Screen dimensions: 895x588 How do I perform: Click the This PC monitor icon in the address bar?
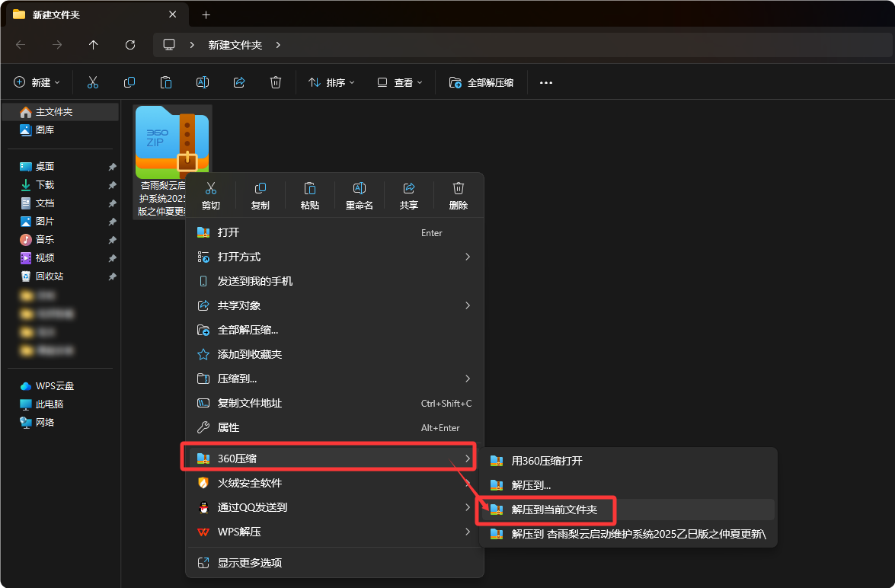coord(169,44)
